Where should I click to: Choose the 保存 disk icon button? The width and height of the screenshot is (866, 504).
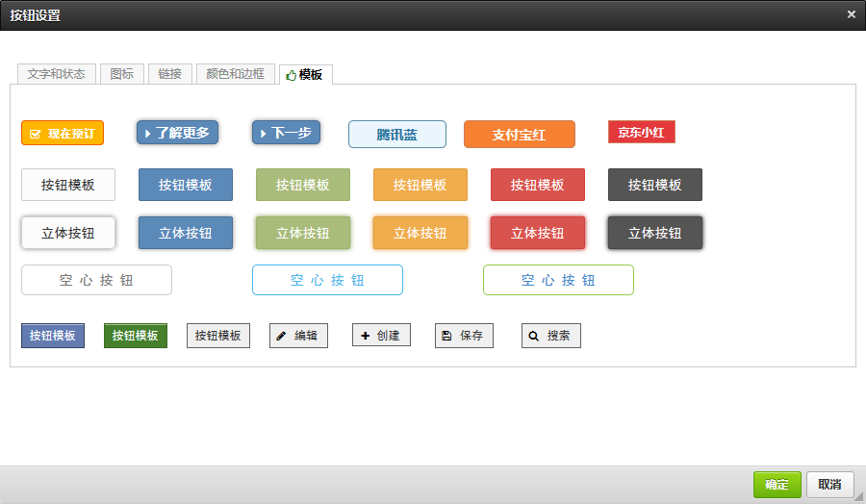464,336
